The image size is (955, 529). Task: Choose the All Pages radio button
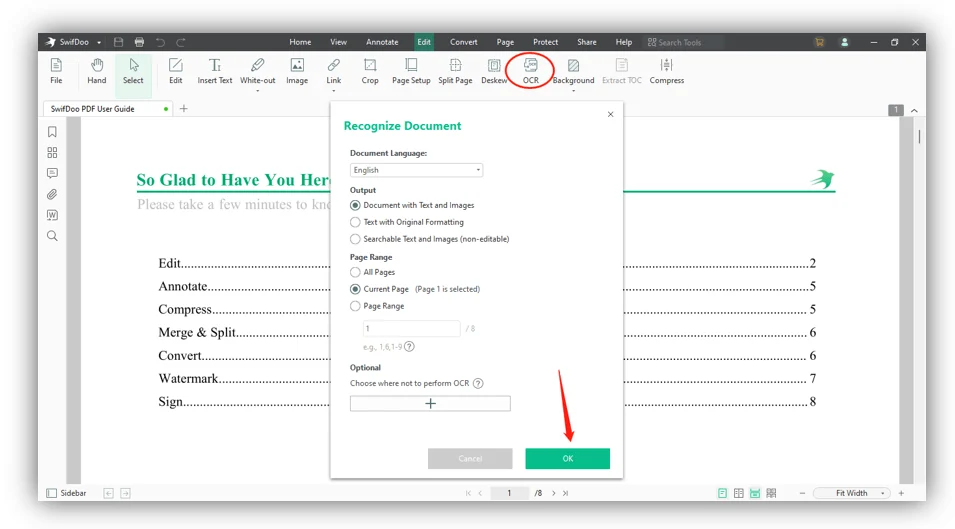355,272
